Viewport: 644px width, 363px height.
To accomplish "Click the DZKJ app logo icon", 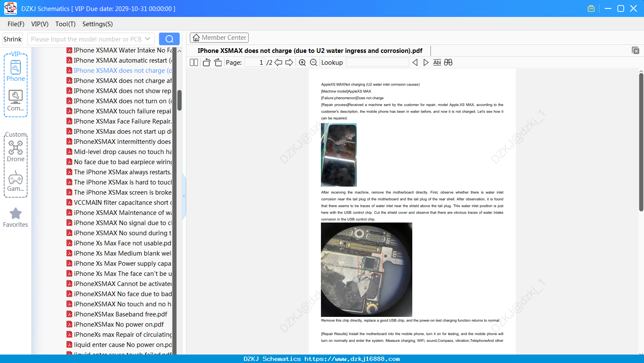I will pos(10,8).
